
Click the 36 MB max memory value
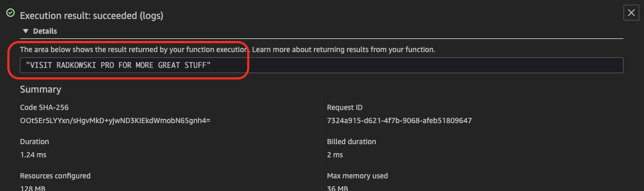point(338,188)
